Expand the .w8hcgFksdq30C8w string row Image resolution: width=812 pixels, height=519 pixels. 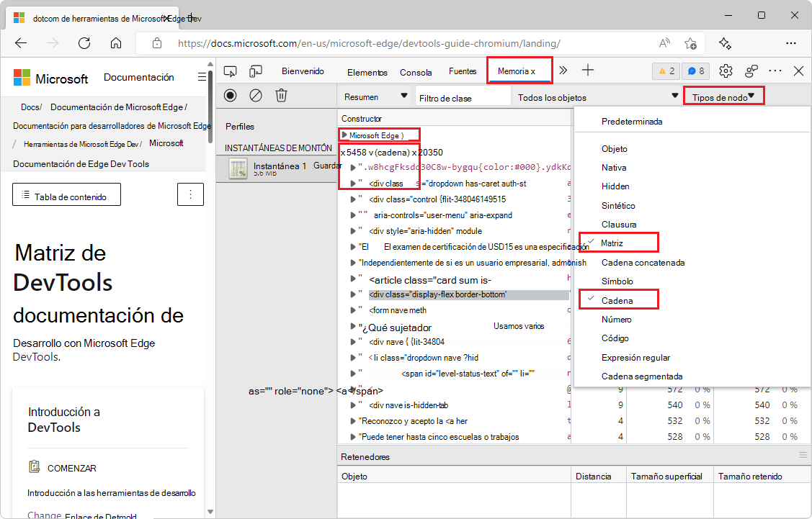[352, 167]
